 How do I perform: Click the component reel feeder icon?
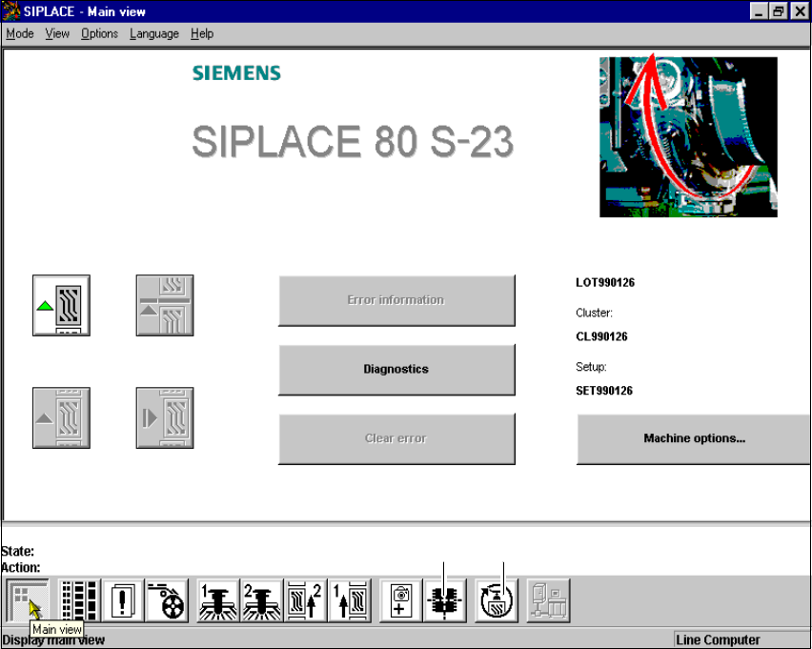(x=166, y=600)
